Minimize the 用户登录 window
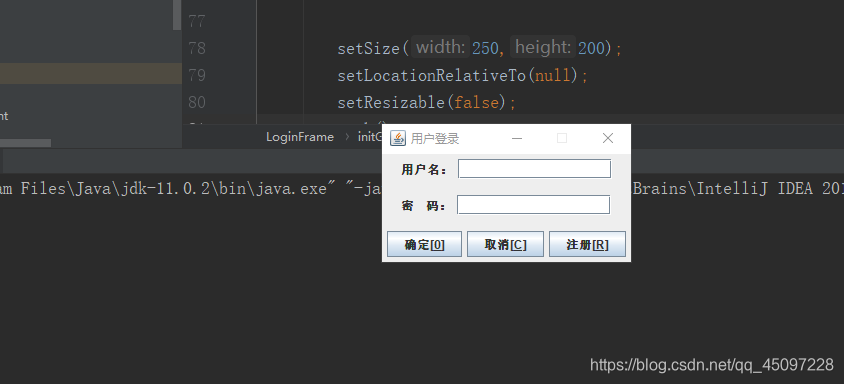Viewport: 844px width, 384px height. point(517,138)
